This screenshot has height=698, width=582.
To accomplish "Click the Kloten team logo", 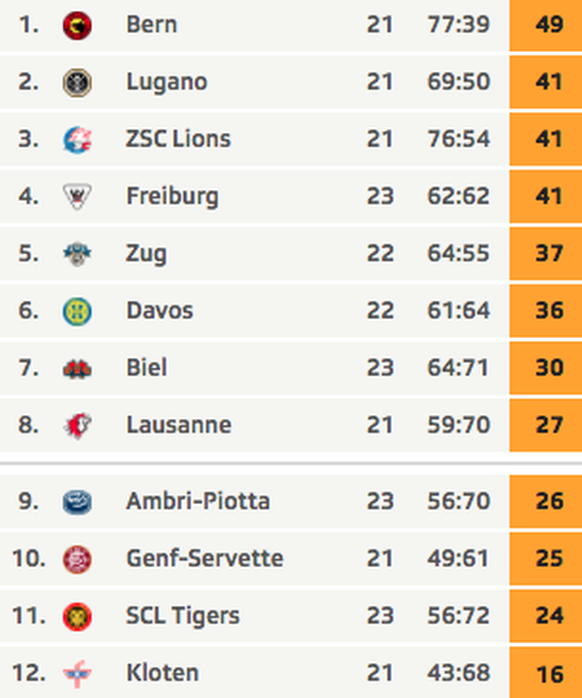I will [x=77, y=674].
